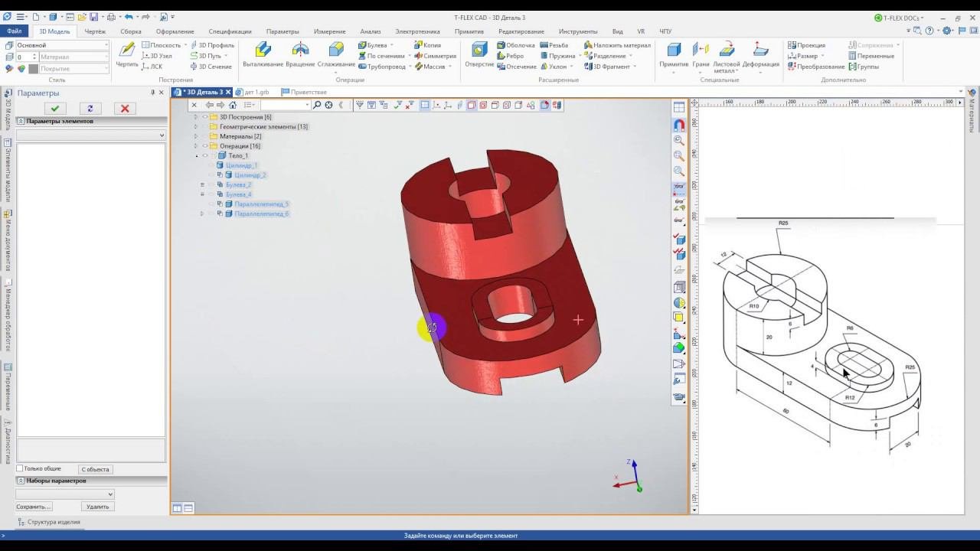Click the Сохранить... button

tap(34, 507)
